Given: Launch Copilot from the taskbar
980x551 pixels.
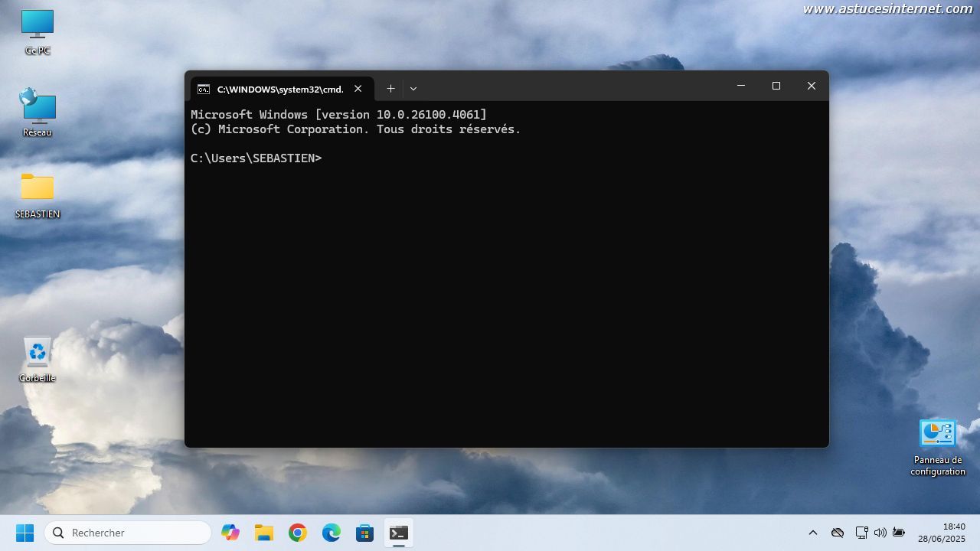Looking at the screenshot, I should click(230, 533).
